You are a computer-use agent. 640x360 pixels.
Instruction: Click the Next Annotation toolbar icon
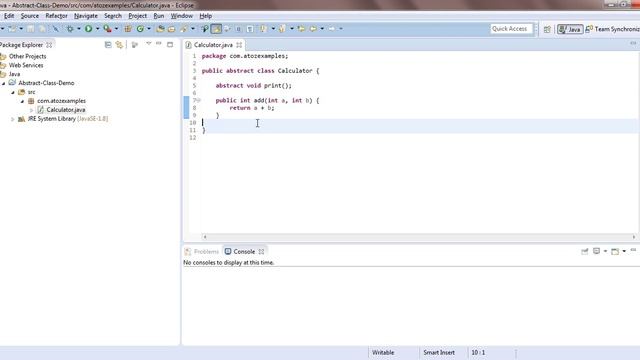click(264, 29)
